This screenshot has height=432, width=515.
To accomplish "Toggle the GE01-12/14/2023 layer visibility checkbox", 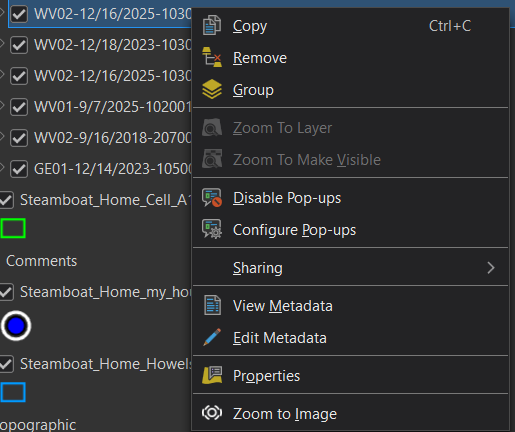I will tap(19, 169).
